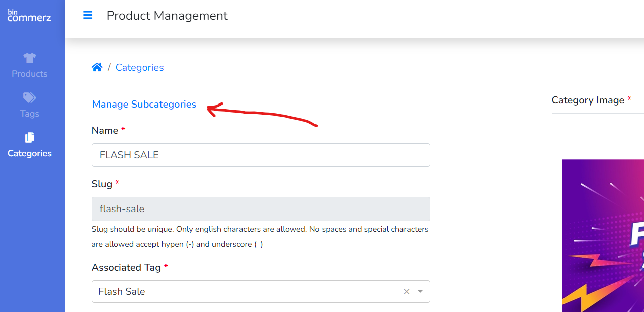
Task: Click the Category Image preview thumbnail
Action: coord(603,236)
